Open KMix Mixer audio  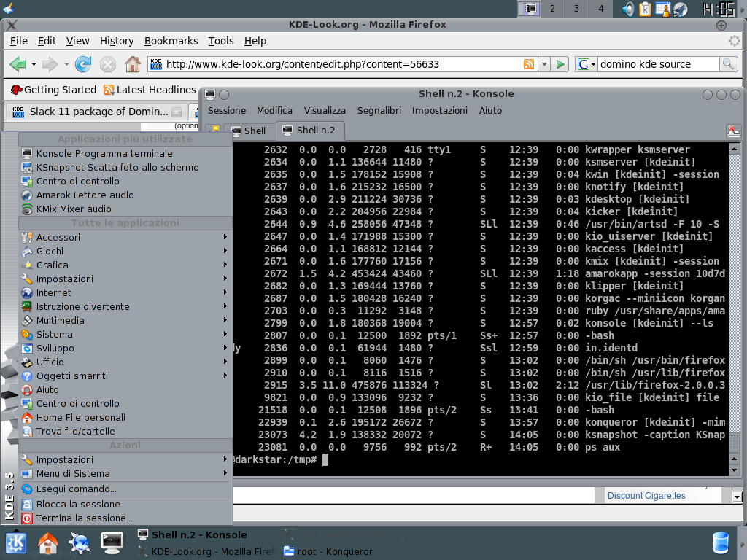point(125,209)
